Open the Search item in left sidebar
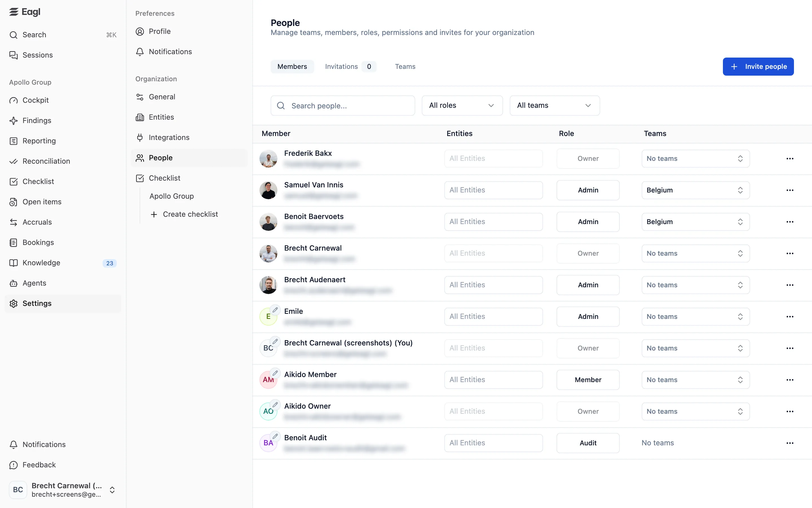 point(63,35)
